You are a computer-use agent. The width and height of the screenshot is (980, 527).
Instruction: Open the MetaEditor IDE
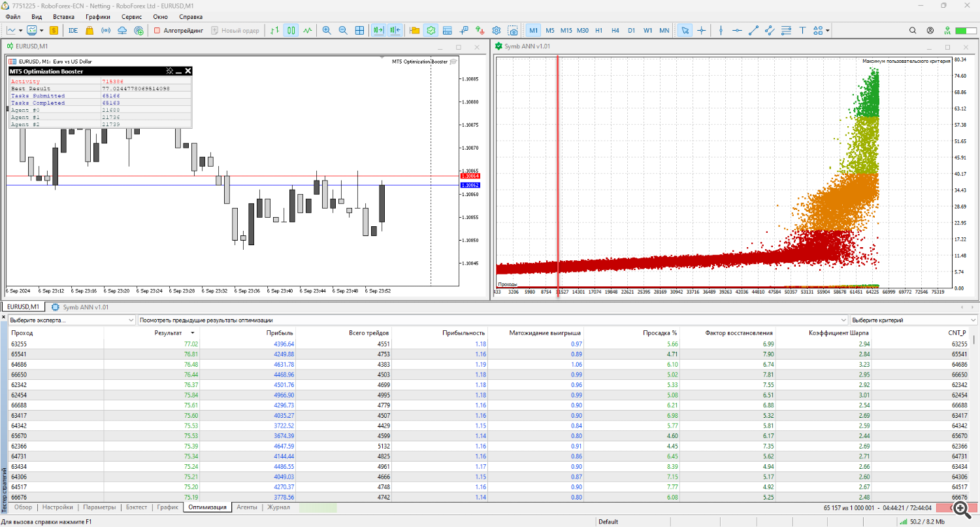[73, 30]
